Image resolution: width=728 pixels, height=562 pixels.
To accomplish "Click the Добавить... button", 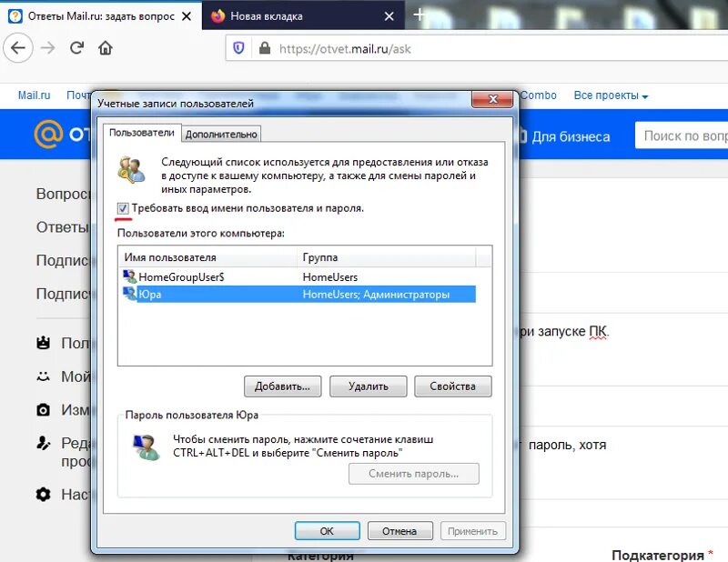I will point(282,386).
